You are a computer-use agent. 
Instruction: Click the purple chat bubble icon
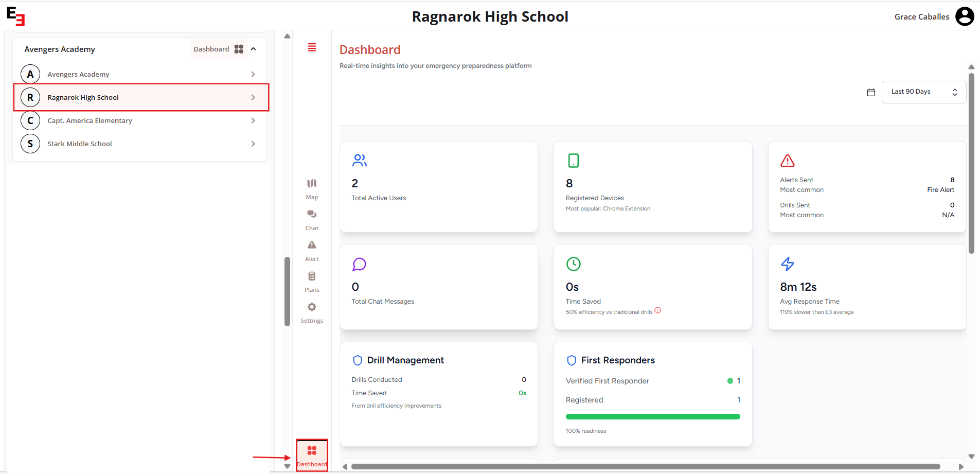[359, 264]
